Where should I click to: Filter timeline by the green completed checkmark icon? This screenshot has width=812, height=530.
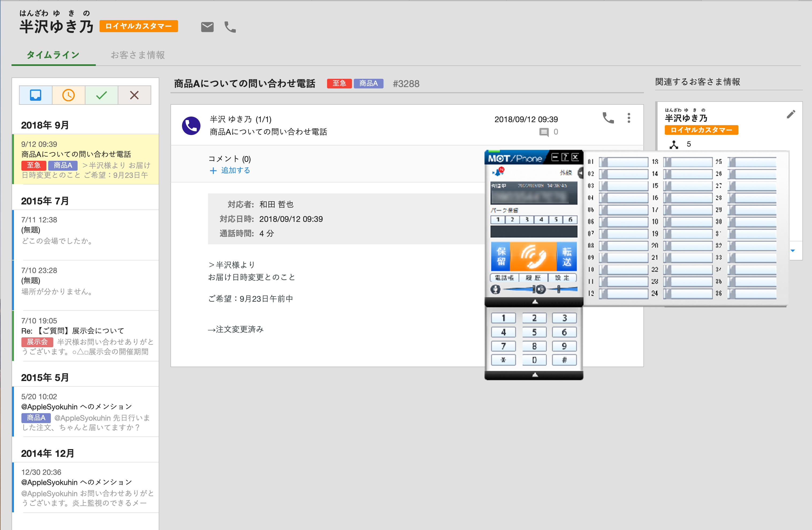101,95
